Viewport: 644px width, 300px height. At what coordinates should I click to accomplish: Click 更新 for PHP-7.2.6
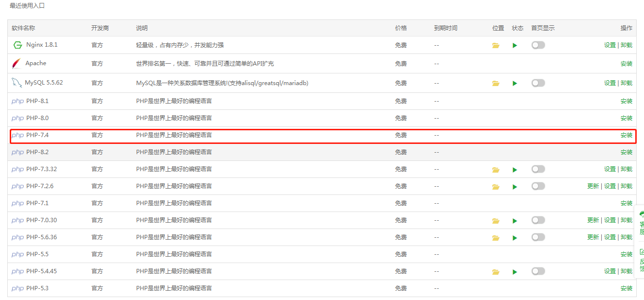[x=593, y=186]
